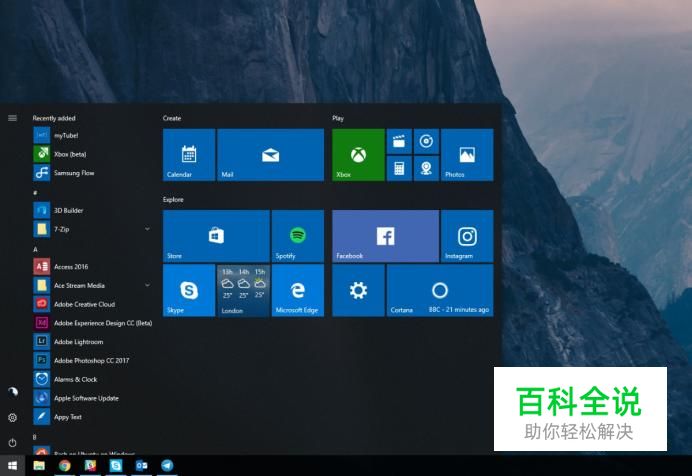Open Appy Text in the app list
The image size is (692, 476).
[x=93, y=416]
